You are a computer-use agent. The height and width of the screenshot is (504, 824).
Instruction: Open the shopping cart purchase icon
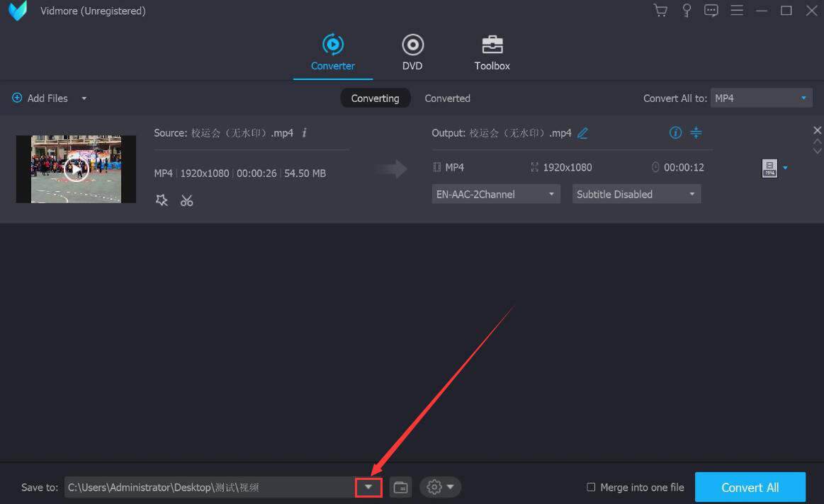pos(660,11)
